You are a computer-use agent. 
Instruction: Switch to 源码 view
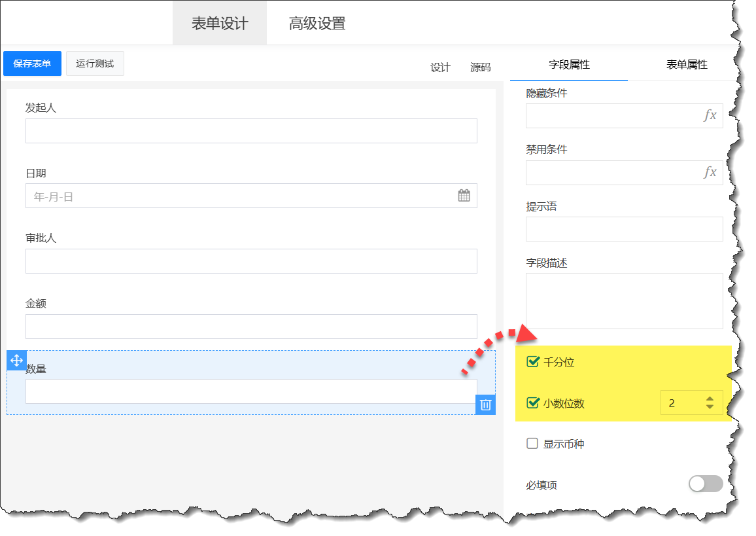(x=480, y=67)
